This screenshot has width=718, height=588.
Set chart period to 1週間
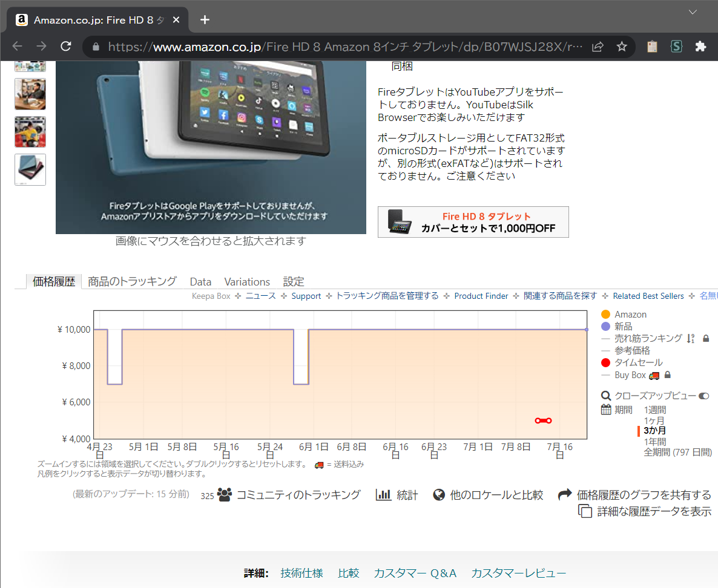click(x=655, y=410)
